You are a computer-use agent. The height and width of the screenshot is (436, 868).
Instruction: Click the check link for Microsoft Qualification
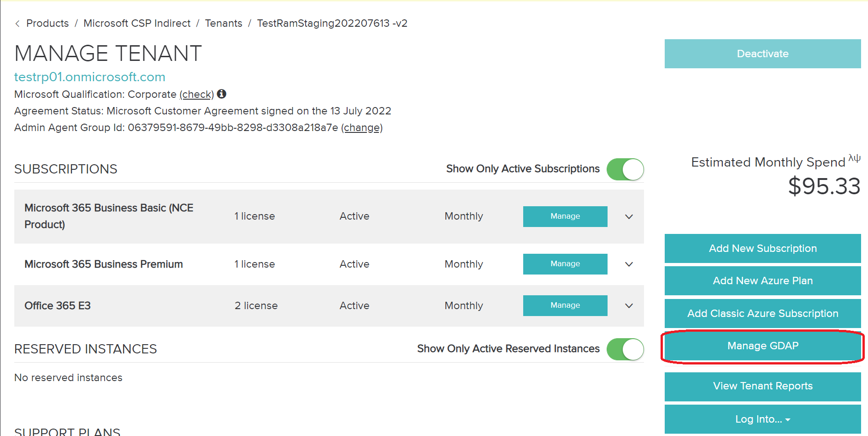[x=196, y=94]
